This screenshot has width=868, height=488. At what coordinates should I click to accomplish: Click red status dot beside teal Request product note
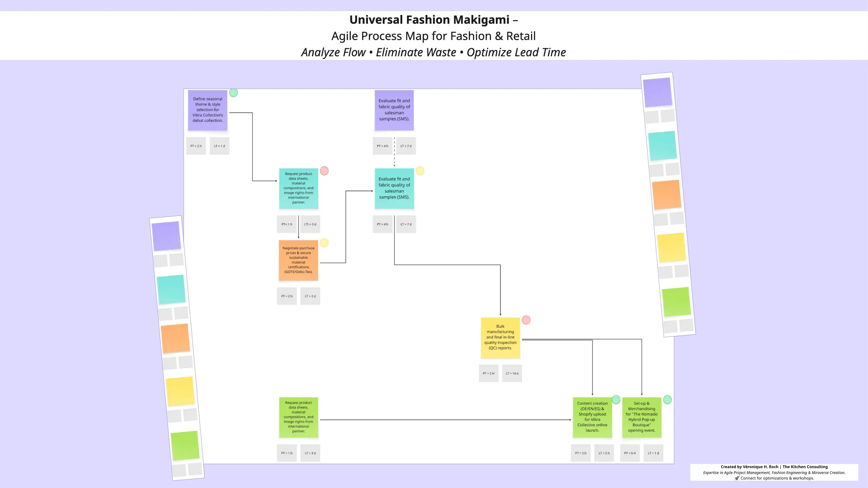(324, 171)
